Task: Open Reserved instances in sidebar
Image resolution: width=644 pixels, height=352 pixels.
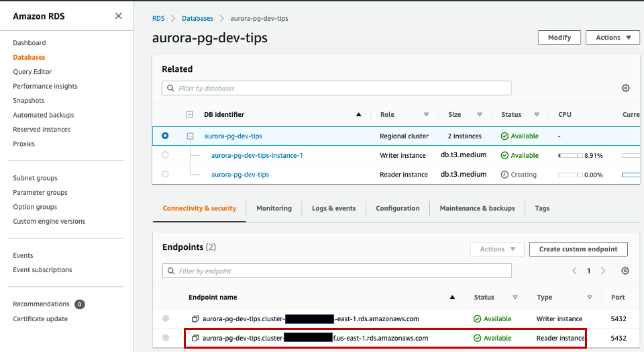Action: tap(42, 130)
